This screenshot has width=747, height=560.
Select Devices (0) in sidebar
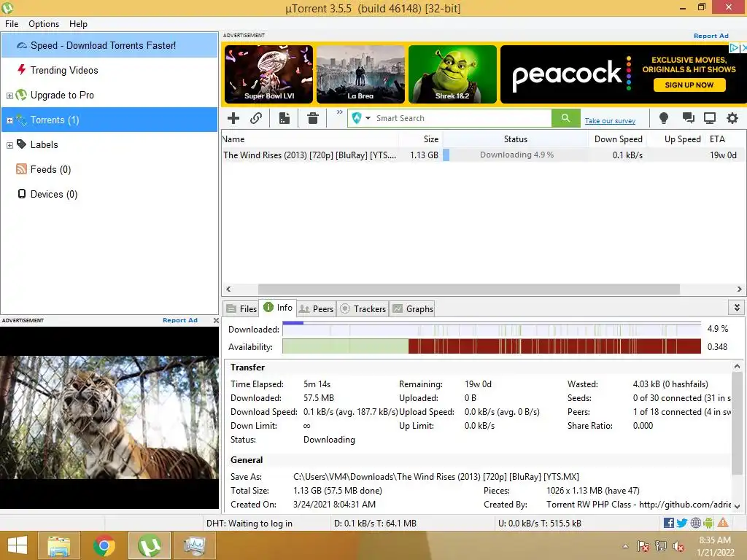pyautogui.click(x=109, y=194)
